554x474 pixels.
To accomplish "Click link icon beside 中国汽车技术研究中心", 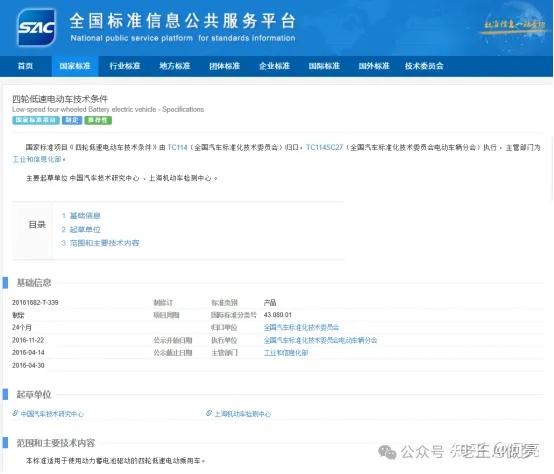I will tap(15, 413).
